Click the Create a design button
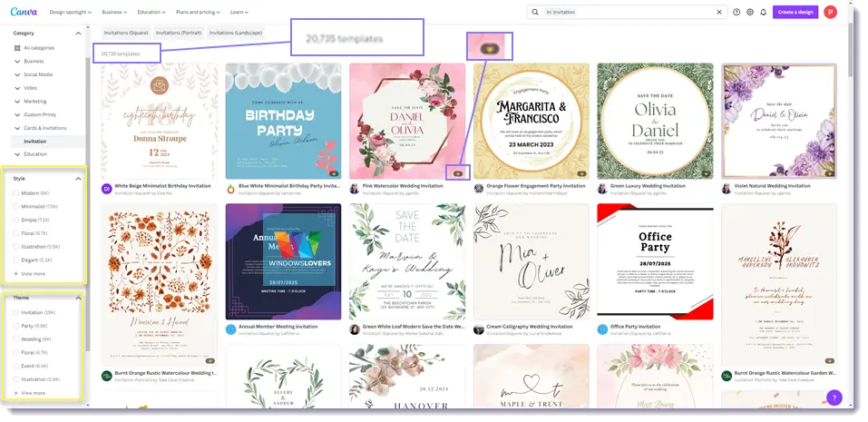The image size is (868, 422). tap(795, 12)
